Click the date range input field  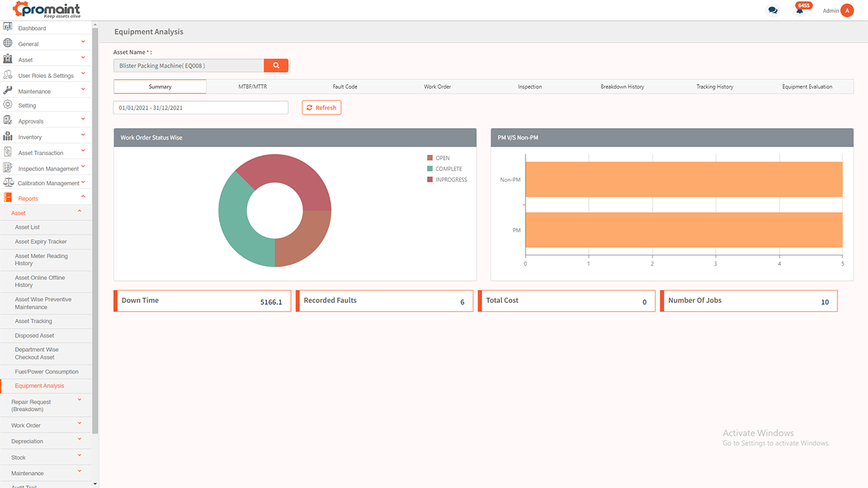click(x=200, y=108)
